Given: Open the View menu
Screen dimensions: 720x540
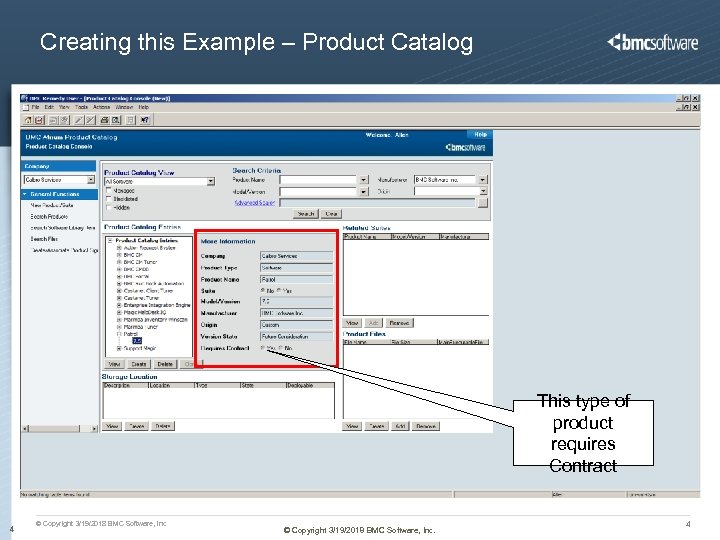Looking at the screenshot, I should (x=64, y=107).
